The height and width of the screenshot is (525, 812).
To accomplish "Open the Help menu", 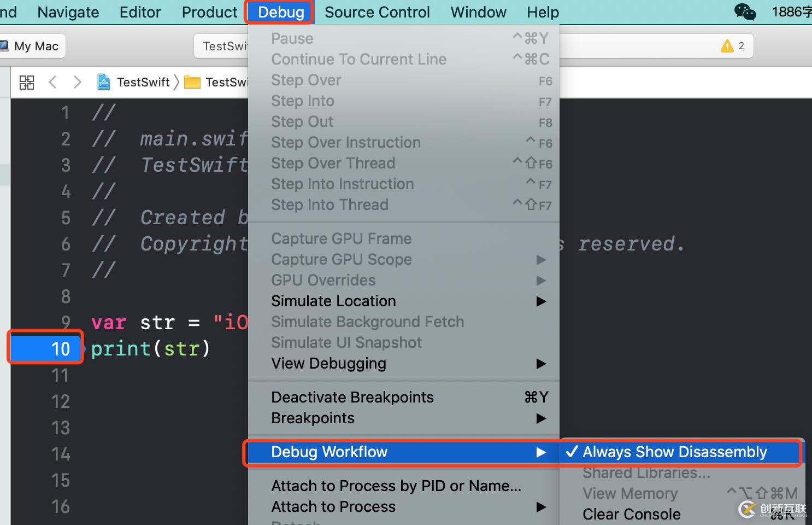I will pos(543,12).
